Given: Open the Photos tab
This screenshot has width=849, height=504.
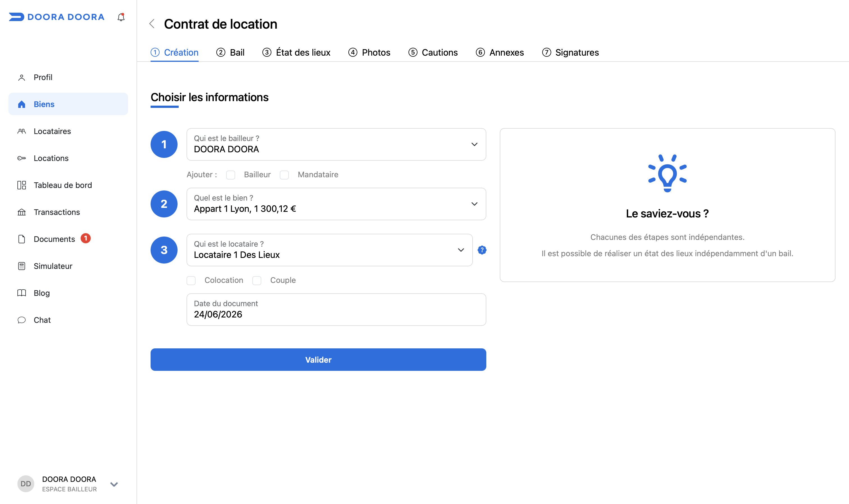Looking at the screenshot, I should (369, 52).
